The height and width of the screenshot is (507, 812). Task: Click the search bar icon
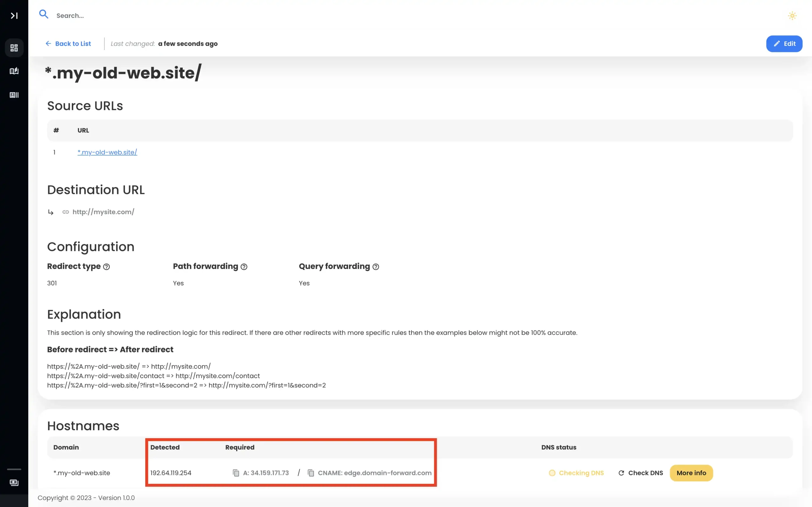click(43, 15)
